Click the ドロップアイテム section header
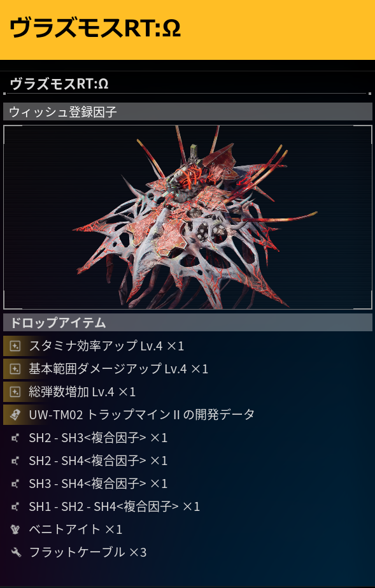 188,322
